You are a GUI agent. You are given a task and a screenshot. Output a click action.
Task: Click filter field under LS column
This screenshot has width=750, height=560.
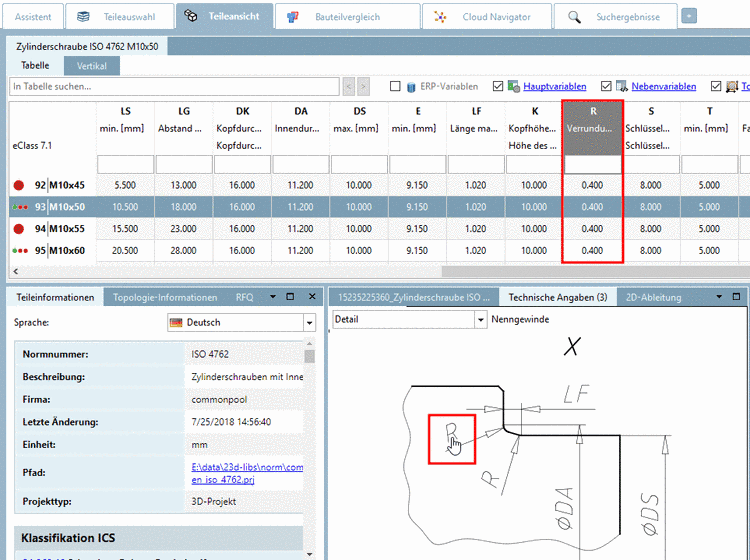125,165
